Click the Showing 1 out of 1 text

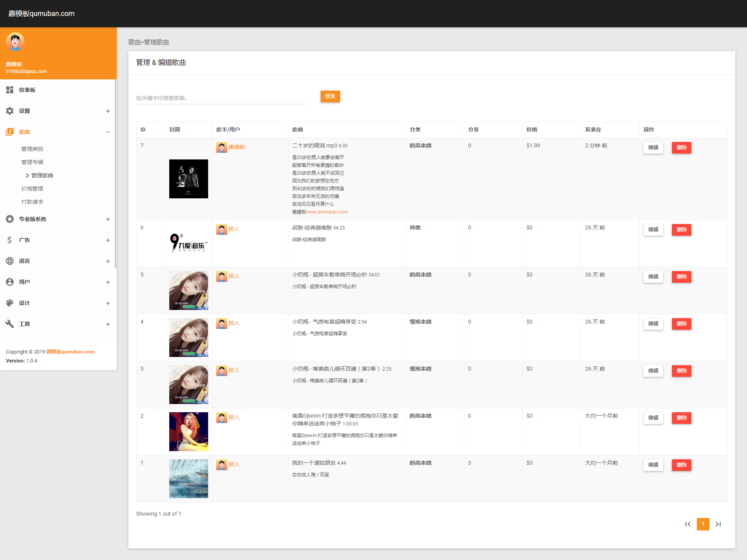tap(158, 514)
